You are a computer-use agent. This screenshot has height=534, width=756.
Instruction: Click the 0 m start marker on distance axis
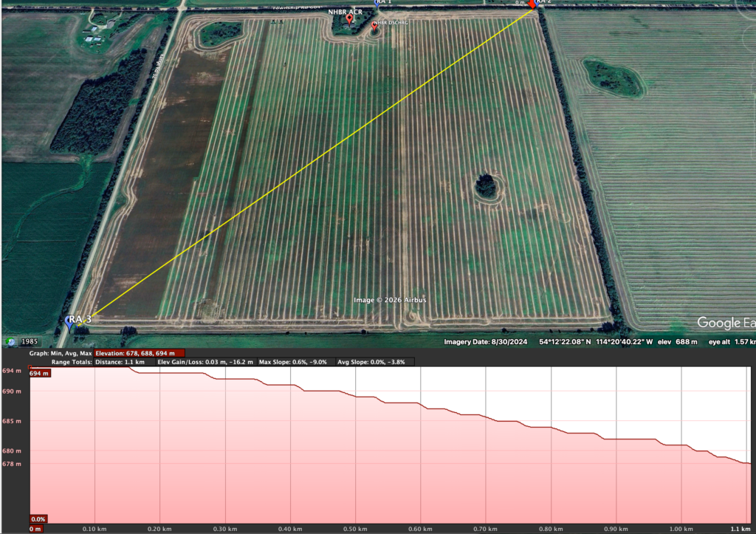click(x=35, y=529)
